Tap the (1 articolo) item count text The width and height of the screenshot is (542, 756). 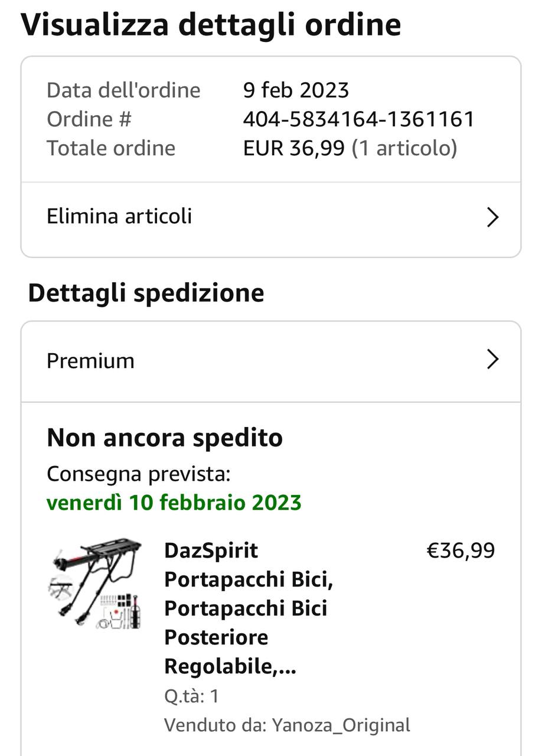404,148
